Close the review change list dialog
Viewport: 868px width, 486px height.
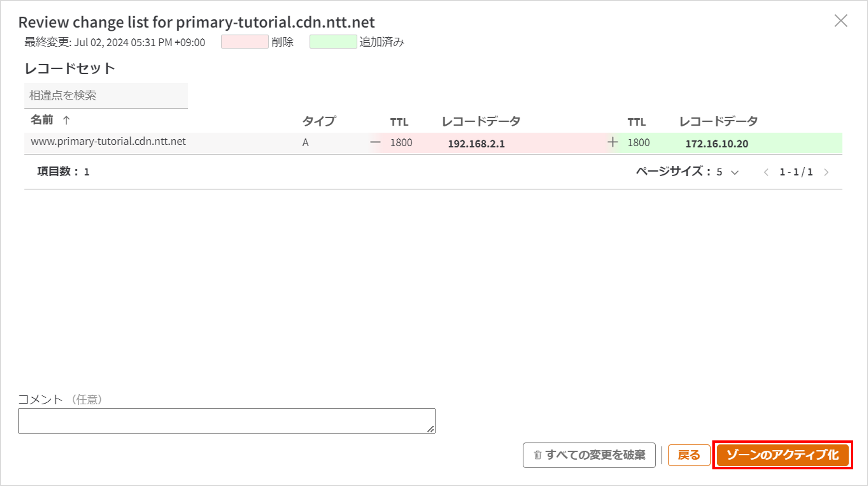[841, 21]
